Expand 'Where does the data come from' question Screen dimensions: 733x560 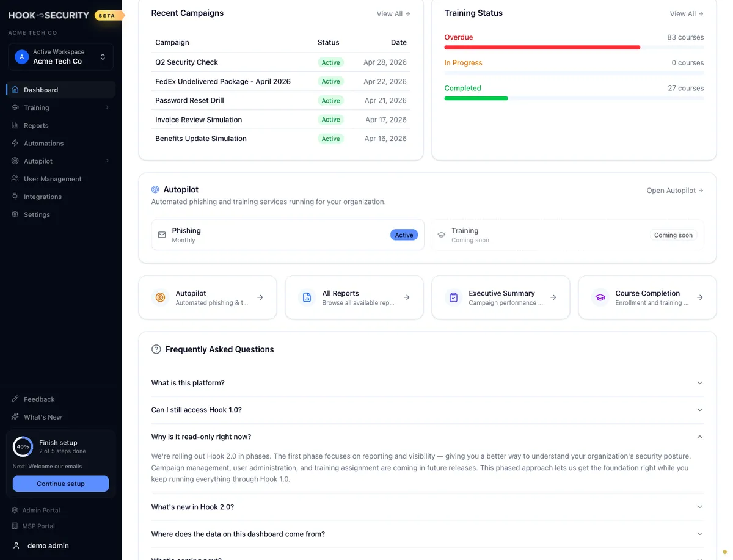tap(428, 534)
